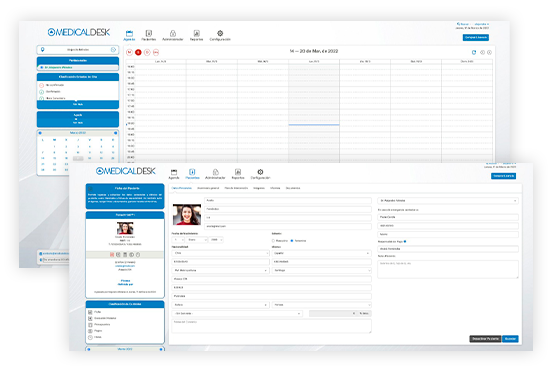Click the patient photo in the form
The image size is (553, 388).
[x=187, y=214]
